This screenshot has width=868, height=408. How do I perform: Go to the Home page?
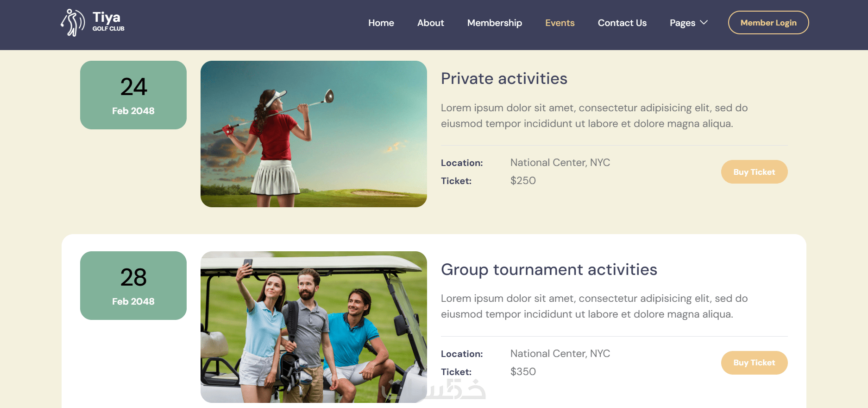(x=381, y=23)
